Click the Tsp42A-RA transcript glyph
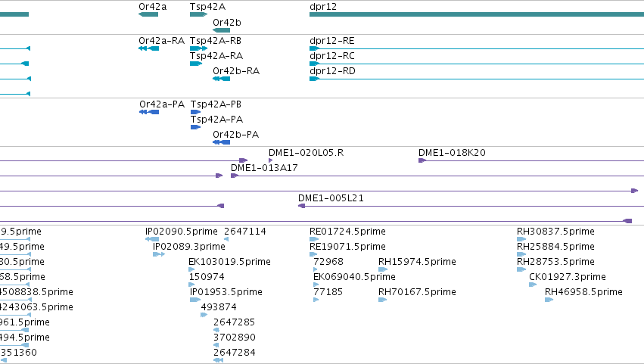Viewport: 644px width, 364px height. (x=196, y=64)
